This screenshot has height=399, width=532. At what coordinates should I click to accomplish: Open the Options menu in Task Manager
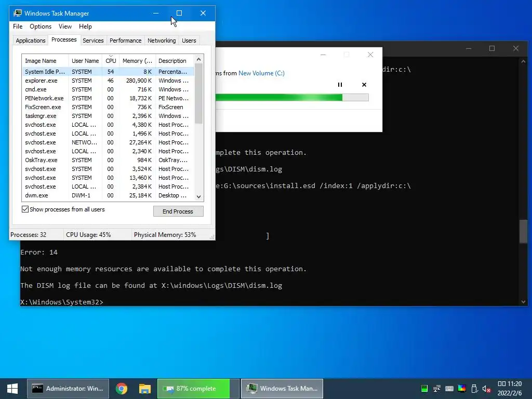(x=41, y=26)
